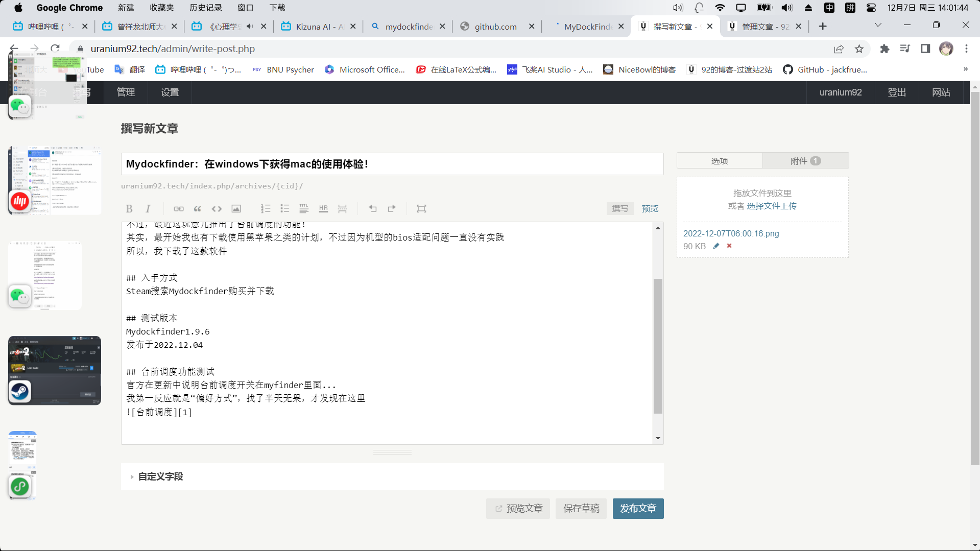Open Chrome profile avatar
This screenshot has height=551, width=980.
click(946, 49)
